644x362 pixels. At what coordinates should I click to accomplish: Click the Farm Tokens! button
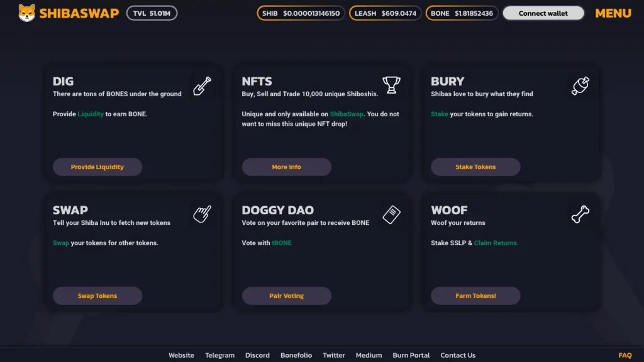tap(475, 296)
